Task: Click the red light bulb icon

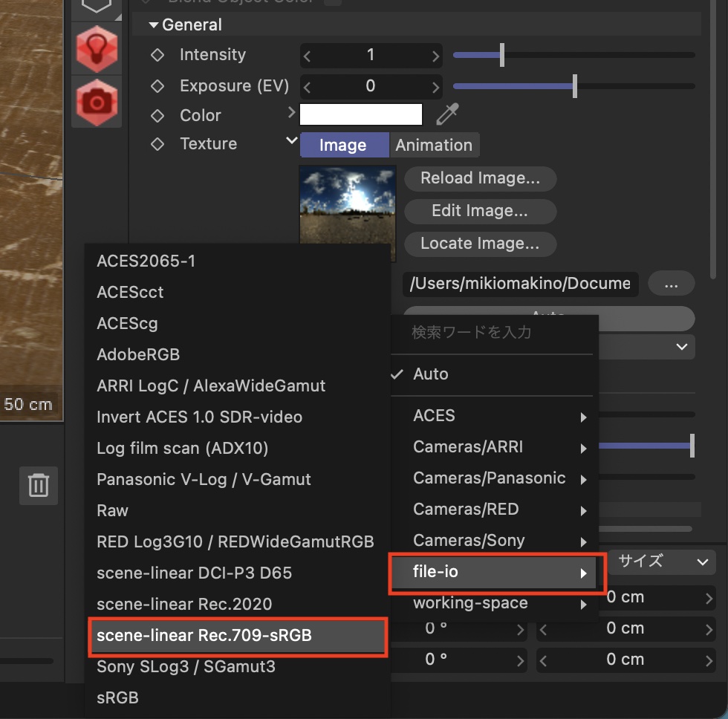Action: (97, 48)
